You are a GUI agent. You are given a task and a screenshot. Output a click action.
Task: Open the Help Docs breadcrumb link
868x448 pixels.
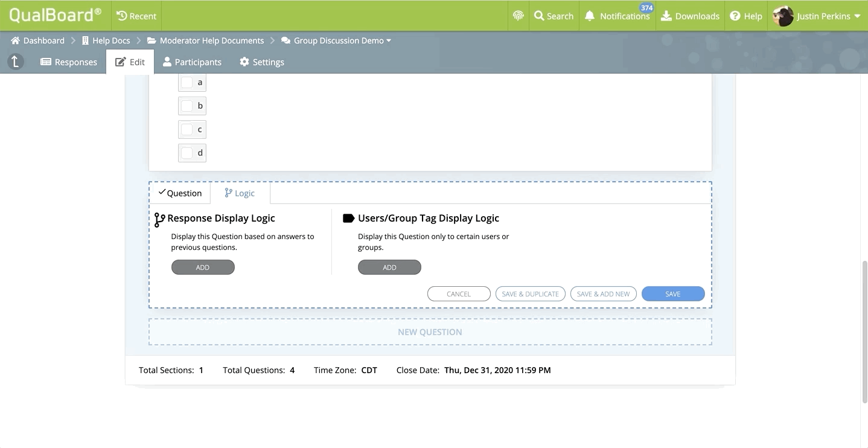coord(111,40)
